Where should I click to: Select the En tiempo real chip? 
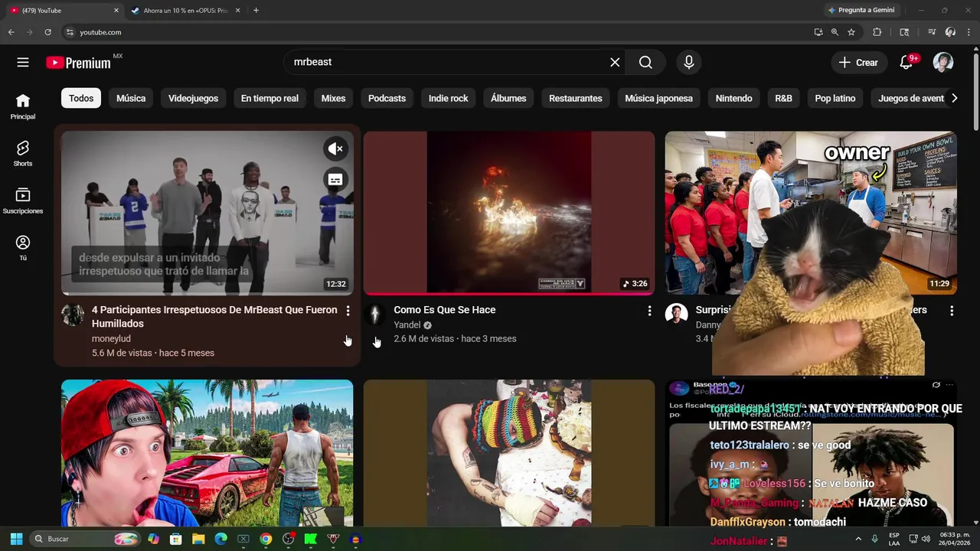269,98
